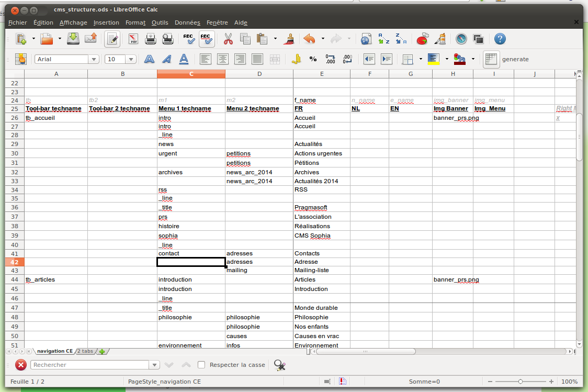588x392 pixels.
Task: Click the Export as PDF icon
Action: (133, 39)
